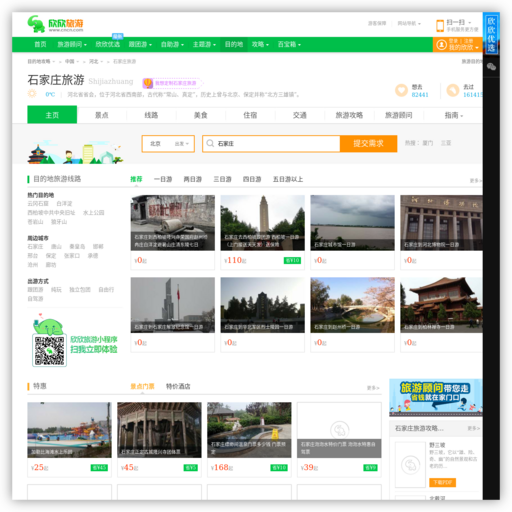Click the sun weather icon
The image size is (512, 512).
[x=32, y=94]
